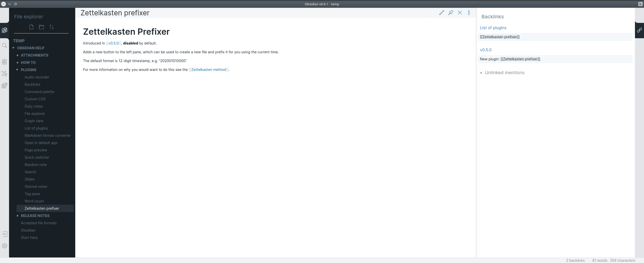Open Settings with the gear icon
This screenshot has height=263, width=644.
[5, 246]
